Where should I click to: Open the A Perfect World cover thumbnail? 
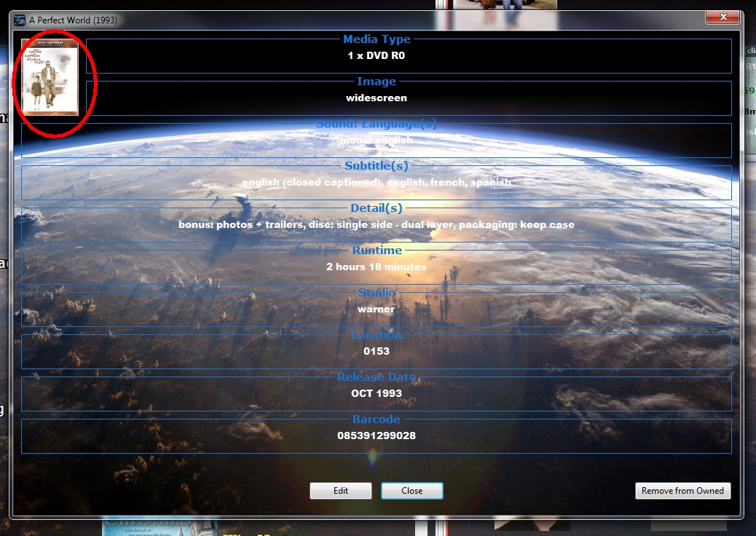50,77
